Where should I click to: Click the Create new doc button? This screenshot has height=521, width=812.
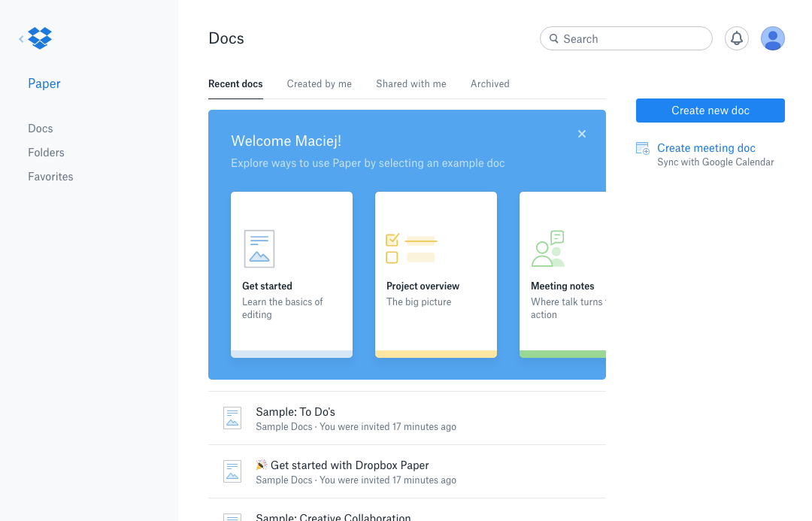click(x=710, y=111)
